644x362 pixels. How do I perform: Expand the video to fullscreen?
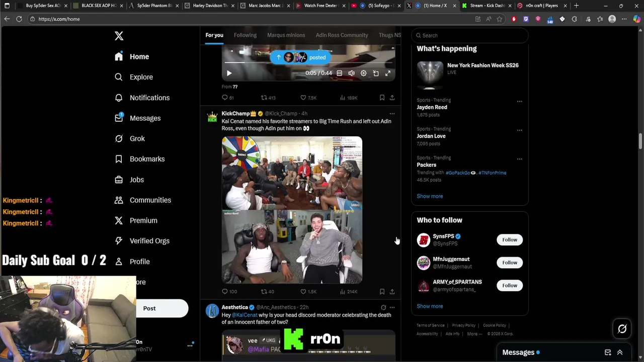[388, 73]
